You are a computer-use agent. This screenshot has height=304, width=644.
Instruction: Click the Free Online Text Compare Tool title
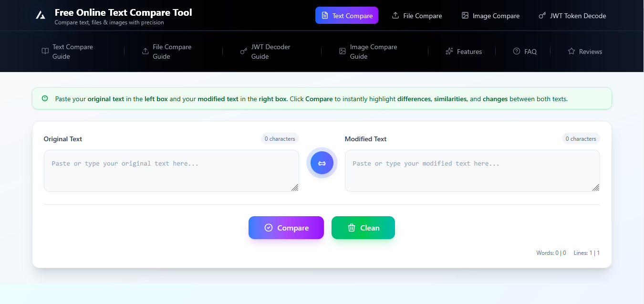[x=124, y=12]
